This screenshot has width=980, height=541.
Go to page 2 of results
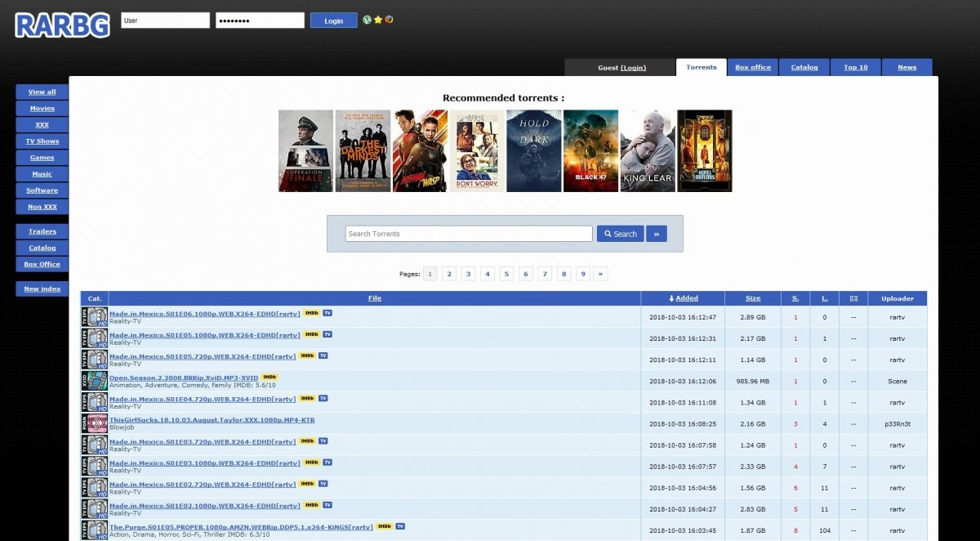coord(449,274)
